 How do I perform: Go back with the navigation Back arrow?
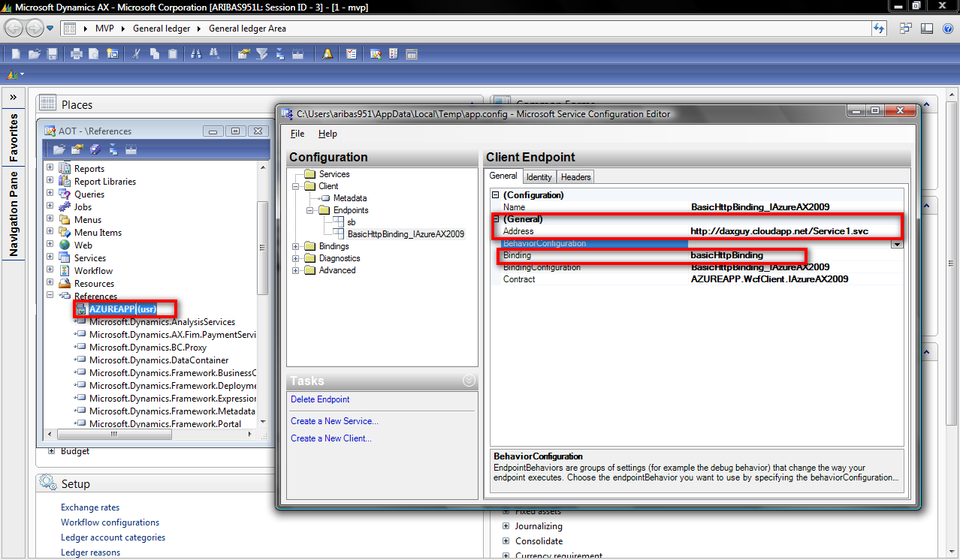pos(14,29)
